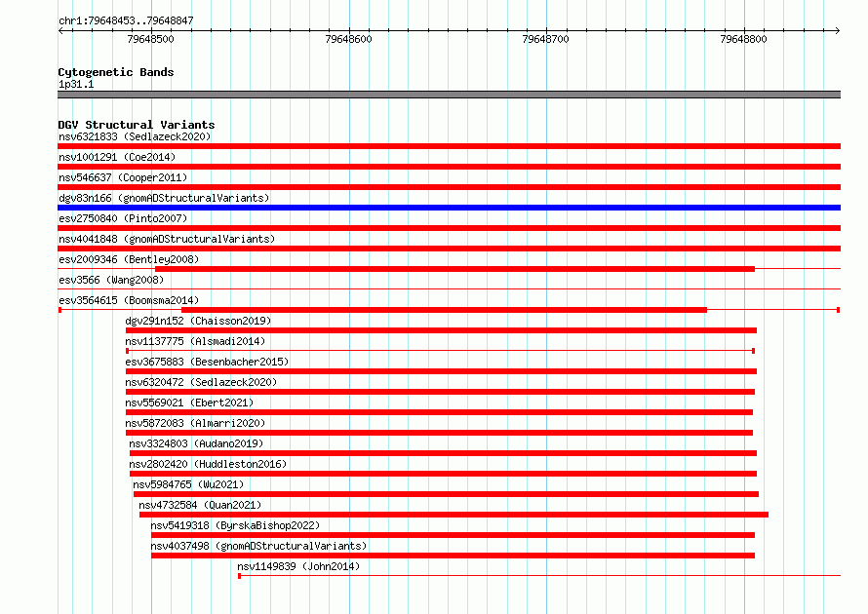This screenshot has width=868, height=614.
Task: Click the nsv1137775 (Alsmadi2014) label
Action: point(195,341)
